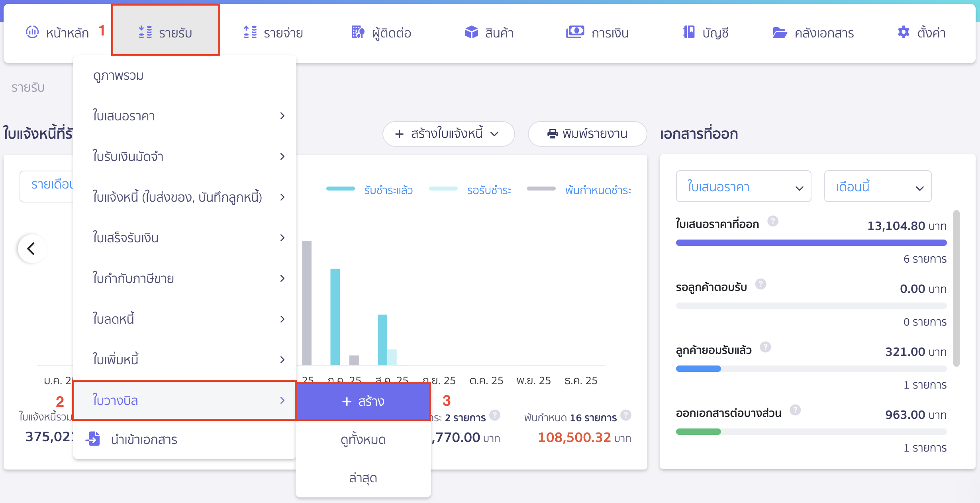Image resolution: width=980 pixels, height=503 pixels.
Task: Click the นำเข้าเอกสาร import file icon
Action: 93,439
